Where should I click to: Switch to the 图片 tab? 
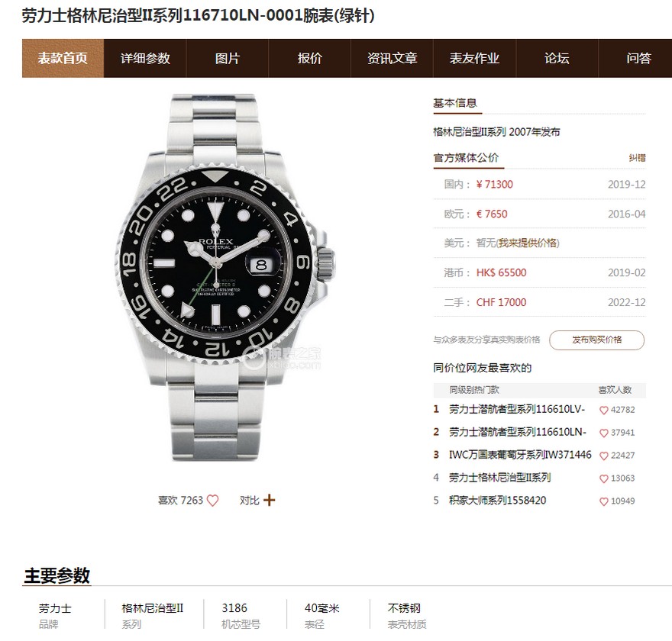tap(228, 58)
